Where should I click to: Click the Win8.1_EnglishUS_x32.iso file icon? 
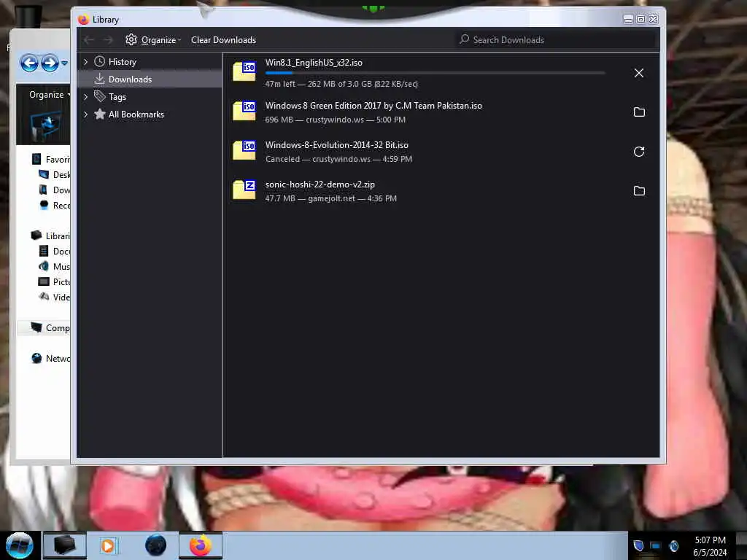tap(244, 71)
